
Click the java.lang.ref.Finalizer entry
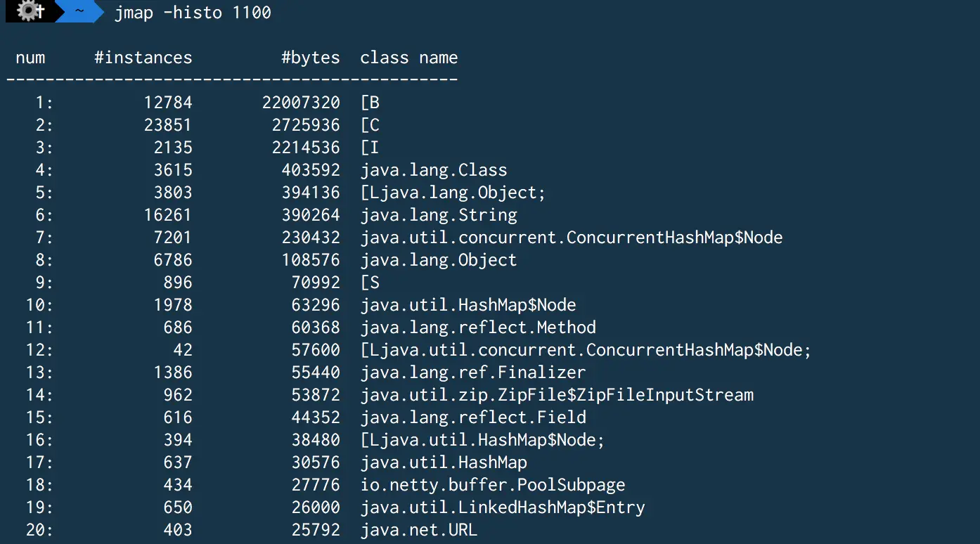tap(472, 373)
